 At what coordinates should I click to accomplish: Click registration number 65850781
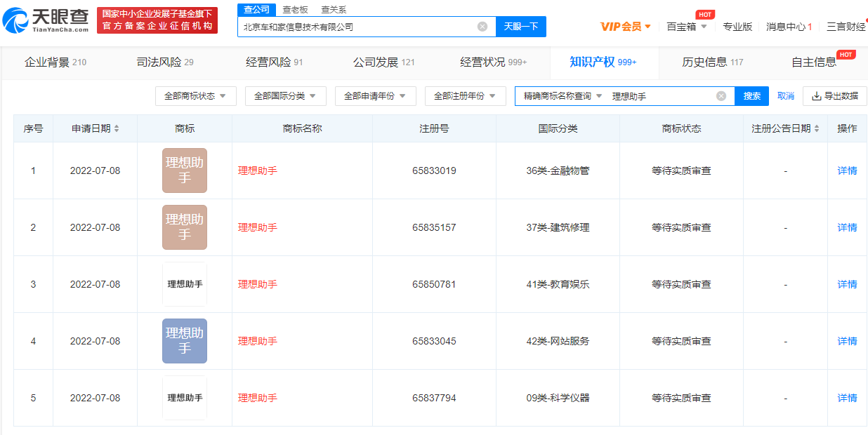click(x=434, y=284)
